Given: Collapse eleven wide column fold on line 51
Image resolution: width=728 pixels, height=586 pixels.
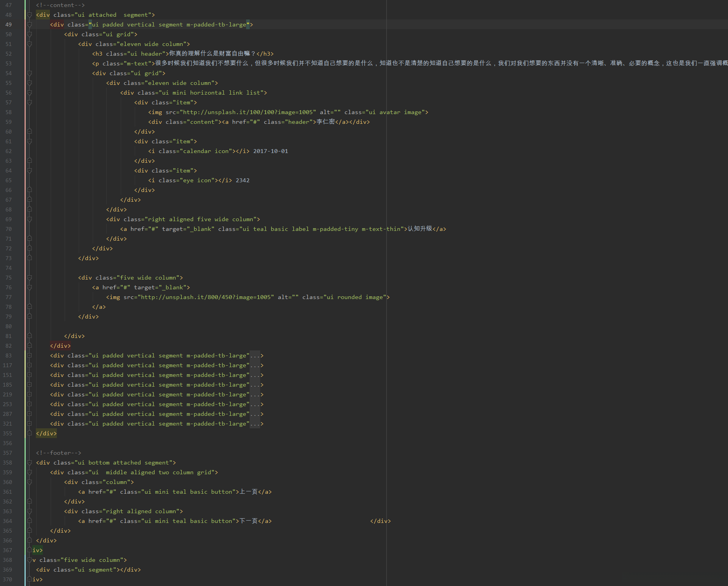Looking at the screenshot, I should point(30,44).
